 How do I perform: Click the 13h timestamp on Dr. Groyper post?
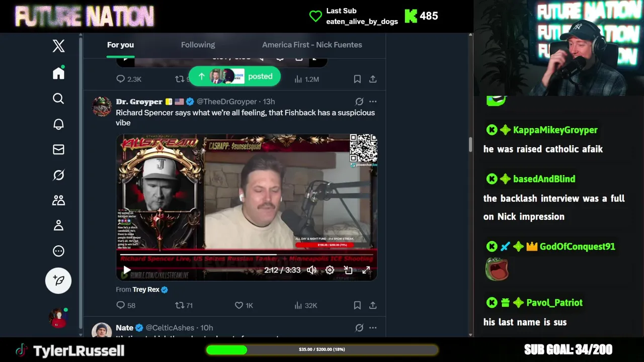coord(269,102)
